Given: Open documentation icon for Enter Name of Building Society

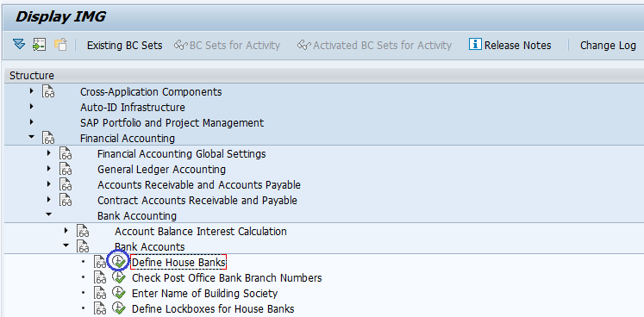Looking at the screenshot, I should pos(100,294).
